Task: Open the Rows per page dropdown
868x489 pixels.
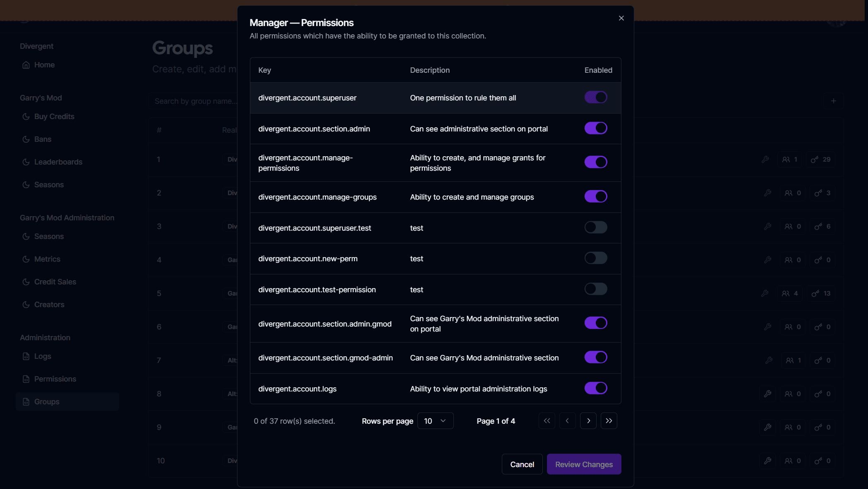Action: 435,420
